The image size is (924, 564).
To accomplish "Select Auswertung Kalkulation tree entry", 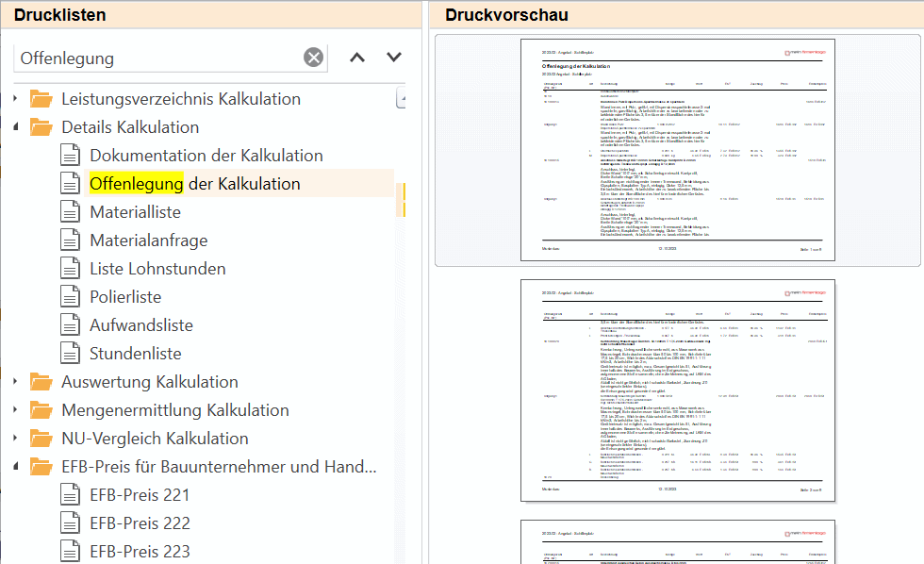I will [x=150, y=381].
